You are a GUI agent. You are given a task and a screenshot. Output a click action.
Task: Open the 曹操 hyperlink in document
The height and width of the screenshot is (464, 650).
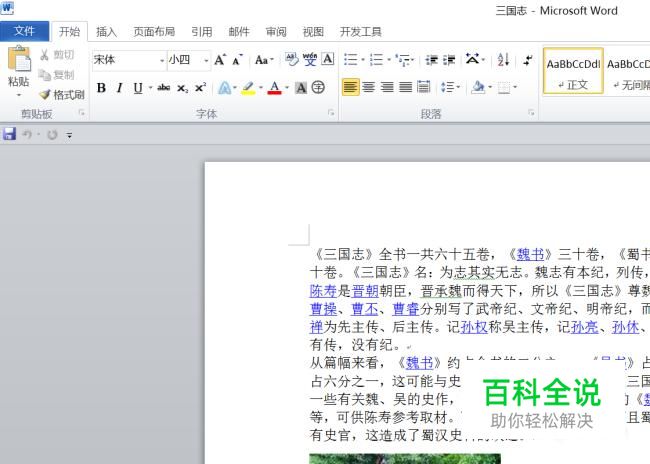[x=323, y=309]
